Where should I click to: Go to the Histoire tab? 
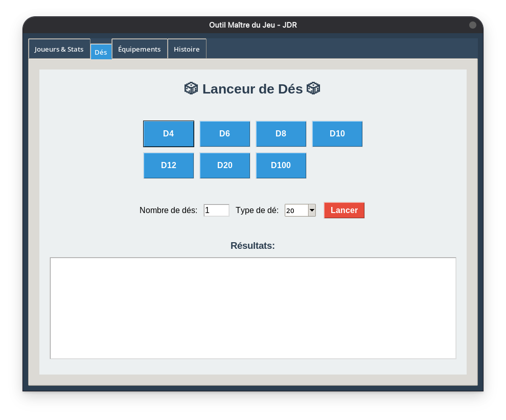187,49
